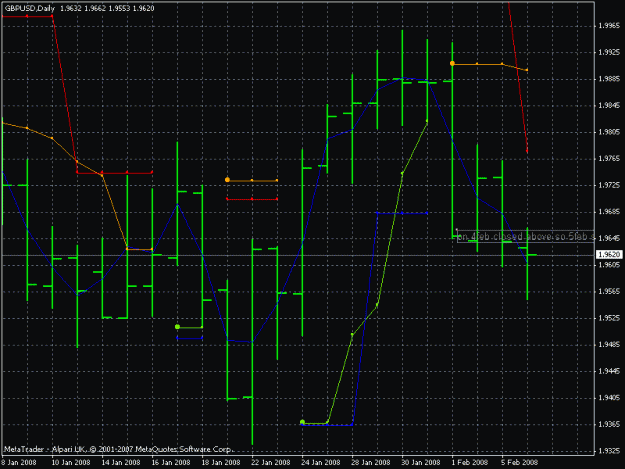Click the 1.9885 price scale label
This screenshot has height=469, width=625.
609,79
